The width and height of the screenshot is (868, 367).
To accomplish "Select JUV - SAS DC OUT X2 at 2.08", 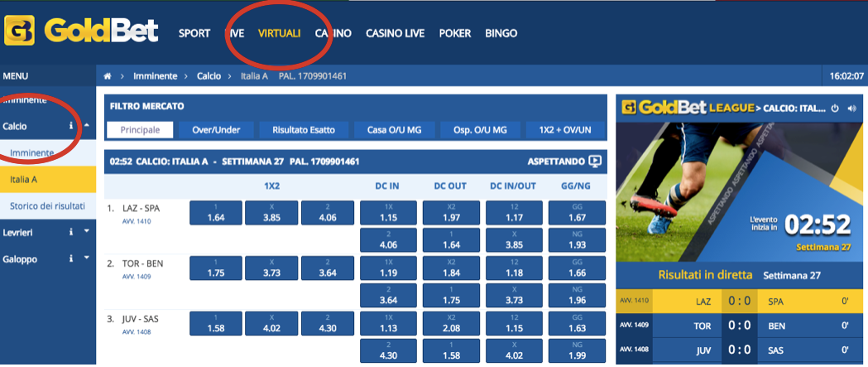I will tap(451, 323).
